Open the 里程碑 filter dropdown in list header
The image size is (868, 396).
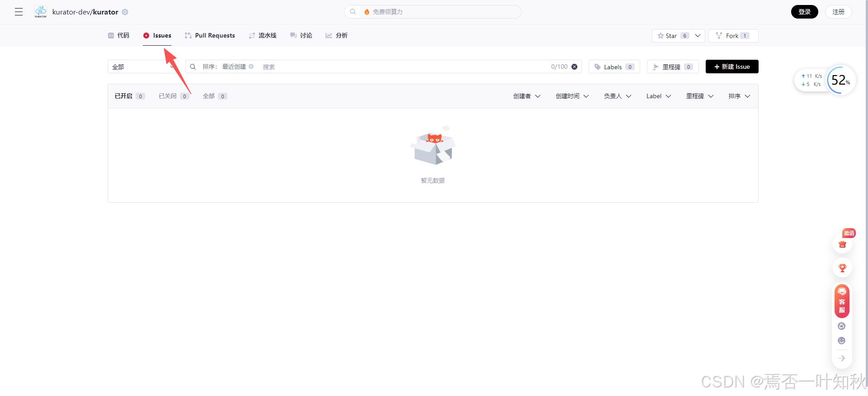[x=700, y=96]
